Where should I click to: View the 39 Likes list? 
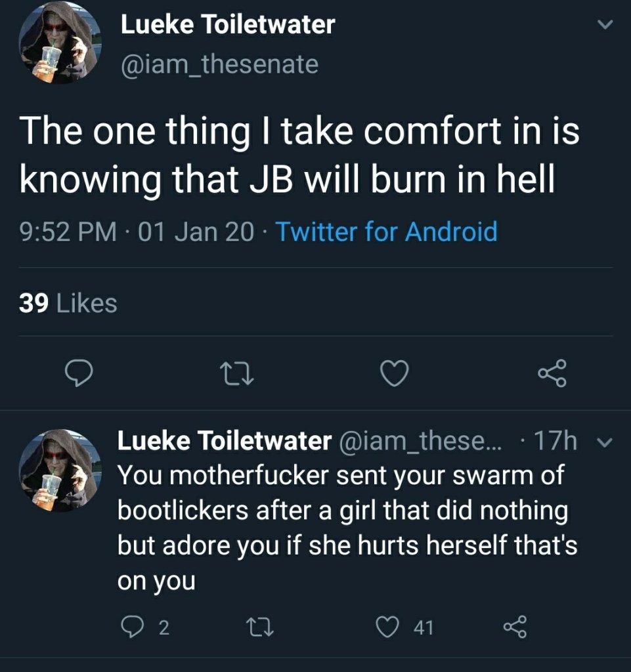click(x=68, y=303)
